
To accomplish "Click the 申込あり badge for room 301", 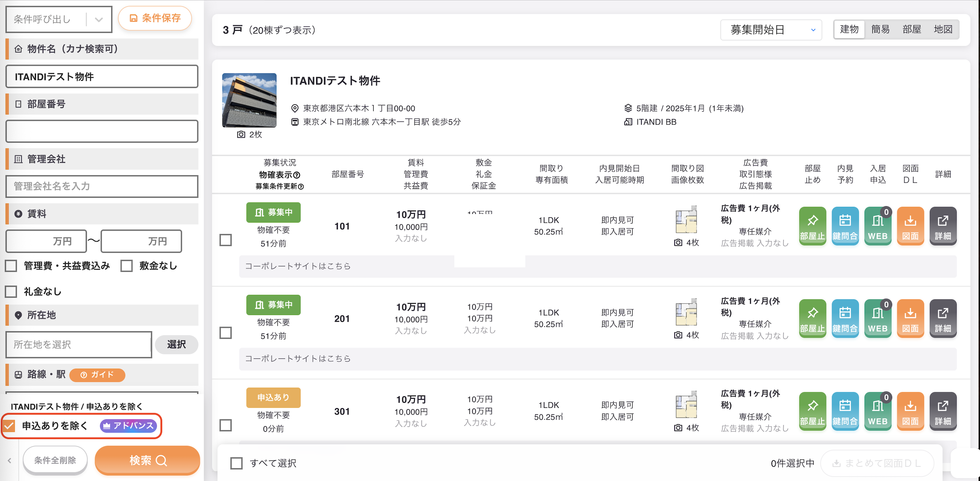I will pos(273,397).
